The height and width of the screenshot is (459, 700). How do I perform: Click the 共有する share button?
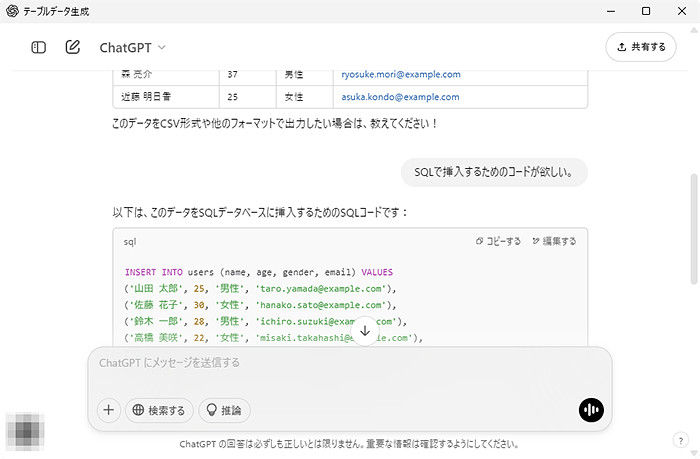pyautogui.click(x=641, y=47)
